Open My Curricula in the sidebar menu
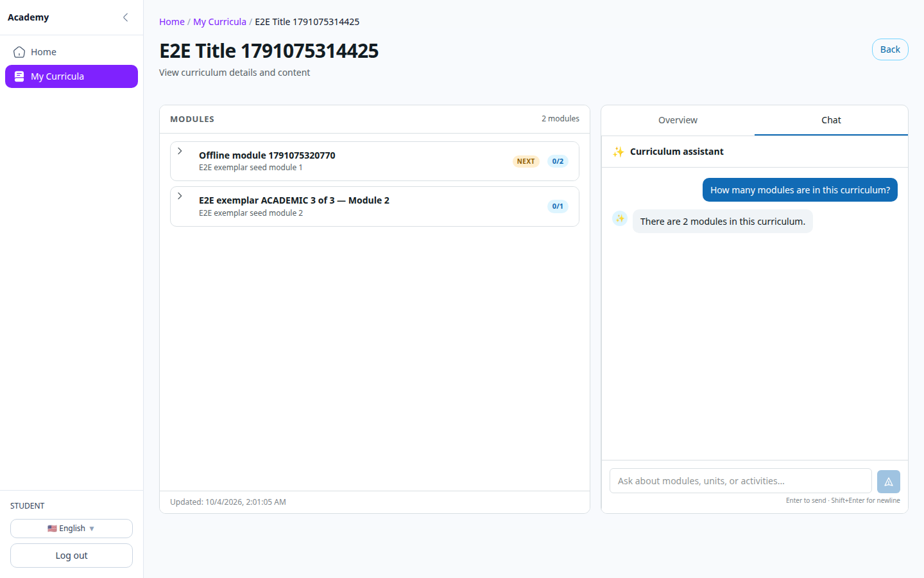This screenshot has height=578, width=924. 71,76
